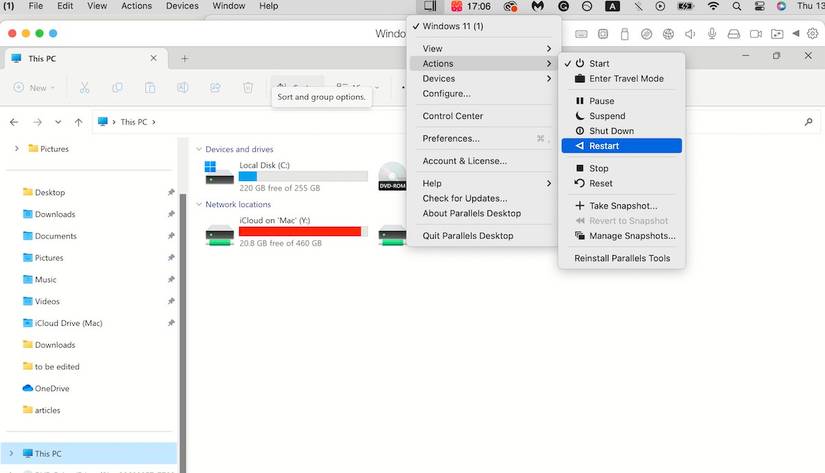Click the Paste icon in Explorer toolbar
825x473 pixels.
click(150, 87)
